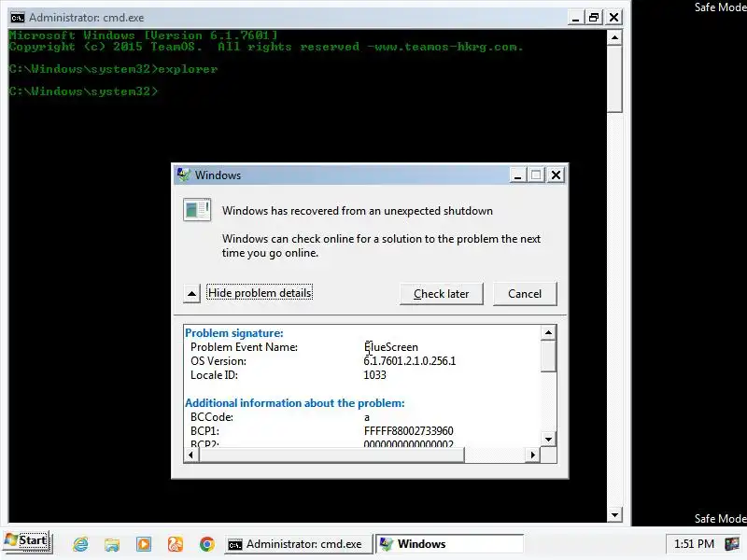Click the problem report icon in the dialog
This screenshot has height=560, width=747.
(197, 210)
